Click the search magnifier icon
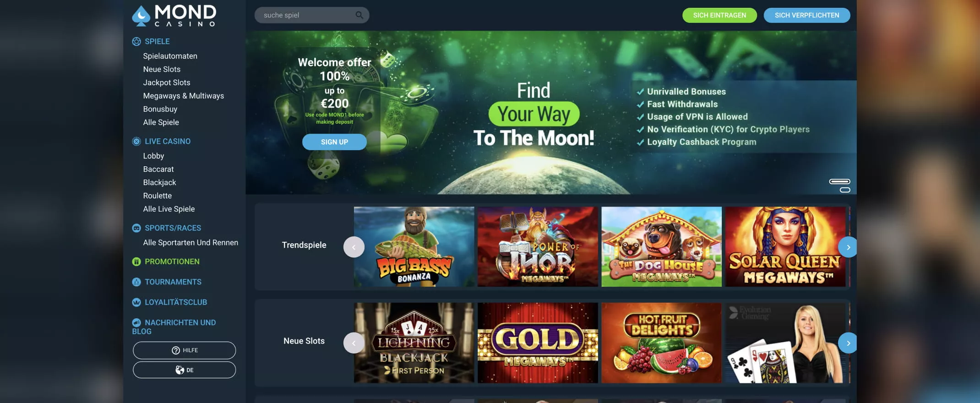 click(x=359, y=15)
